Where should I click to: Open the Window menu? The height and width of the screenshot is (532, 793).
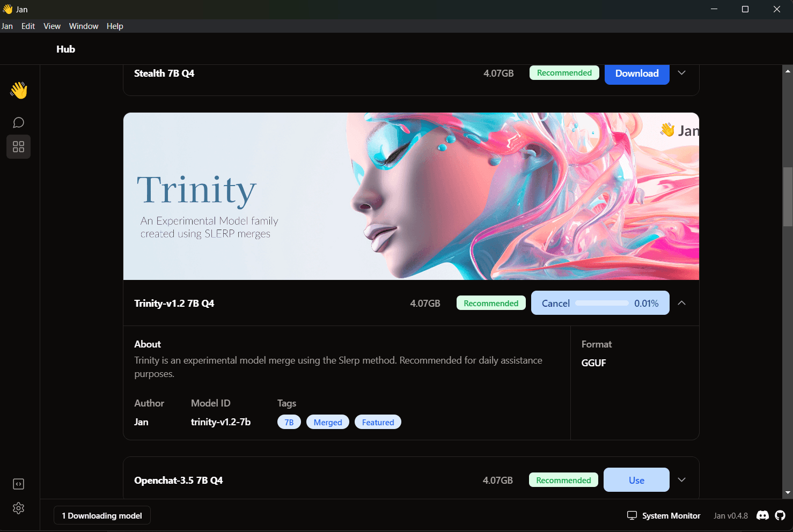[84, 26]
